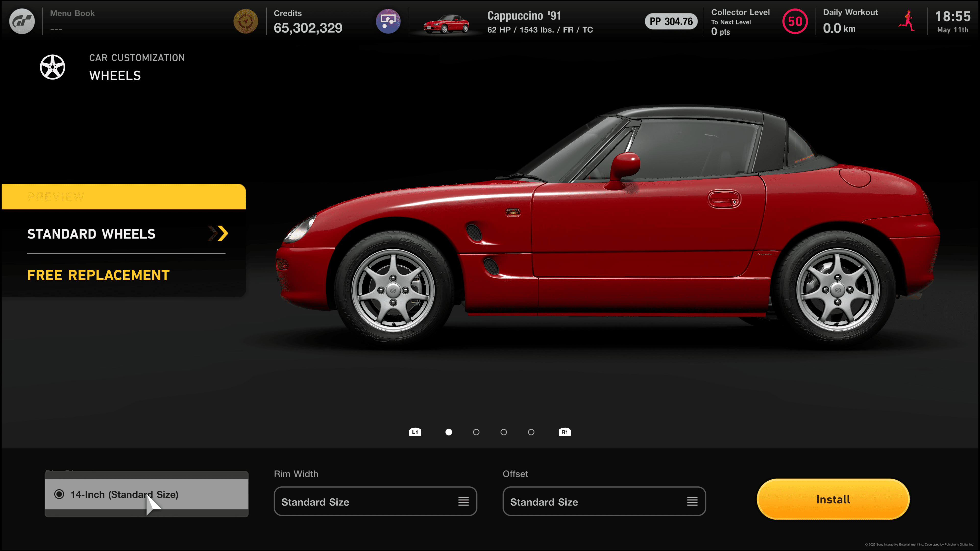Select the second page indicator dot
980x551 pixels.
point(476,432)
